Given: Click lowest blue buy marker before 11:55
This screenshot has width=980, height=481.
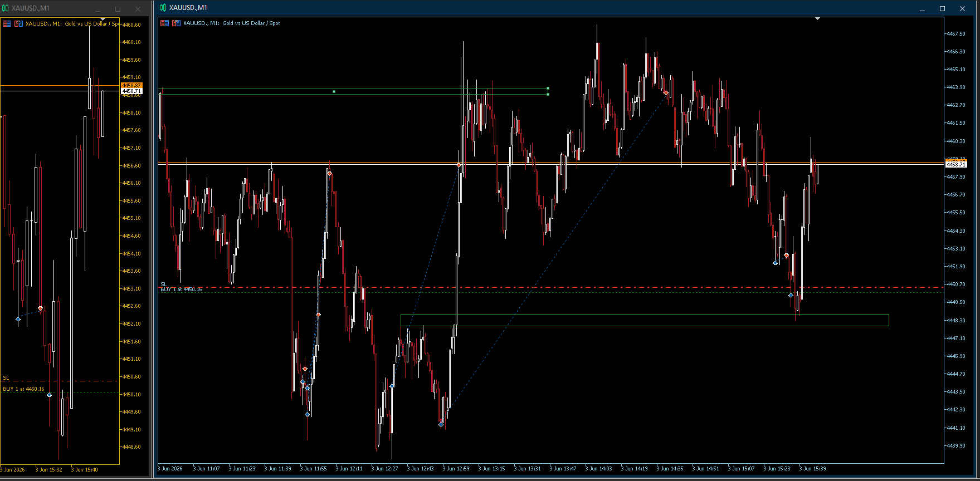Looking at the screenshot, I should point(307,414).
